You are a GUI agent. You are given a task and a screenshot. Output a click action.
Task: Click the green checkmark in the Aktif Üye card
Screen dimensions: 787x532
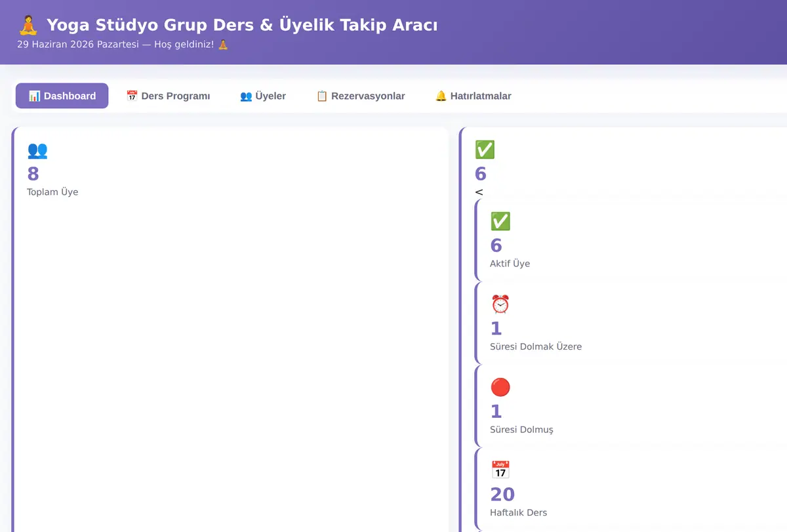[x=500, y=222]
